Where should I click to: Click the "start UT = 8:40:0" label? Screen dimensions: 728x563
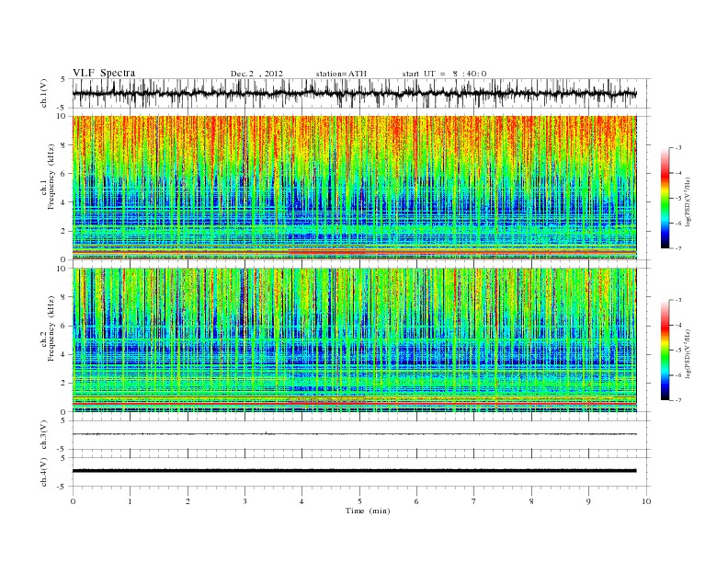444,74
